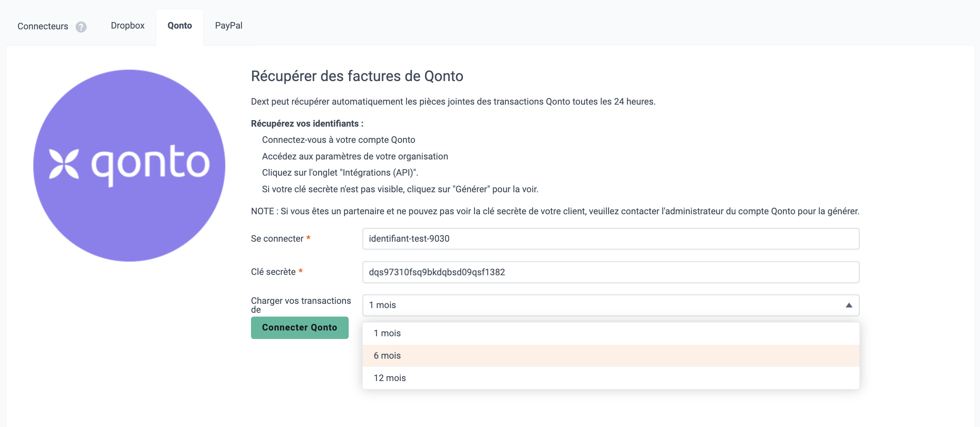Click the Connecter Qonto button
This screenshot has height=427, width=980.
click(300, 328)
